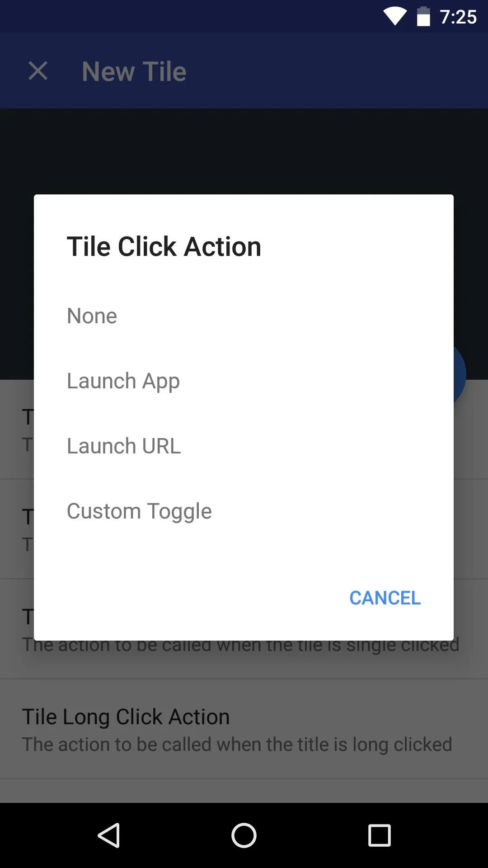This screenshot has height=868, width=488.
Task: Tap the partially hidden blue floating button
Action: (460, 374)
